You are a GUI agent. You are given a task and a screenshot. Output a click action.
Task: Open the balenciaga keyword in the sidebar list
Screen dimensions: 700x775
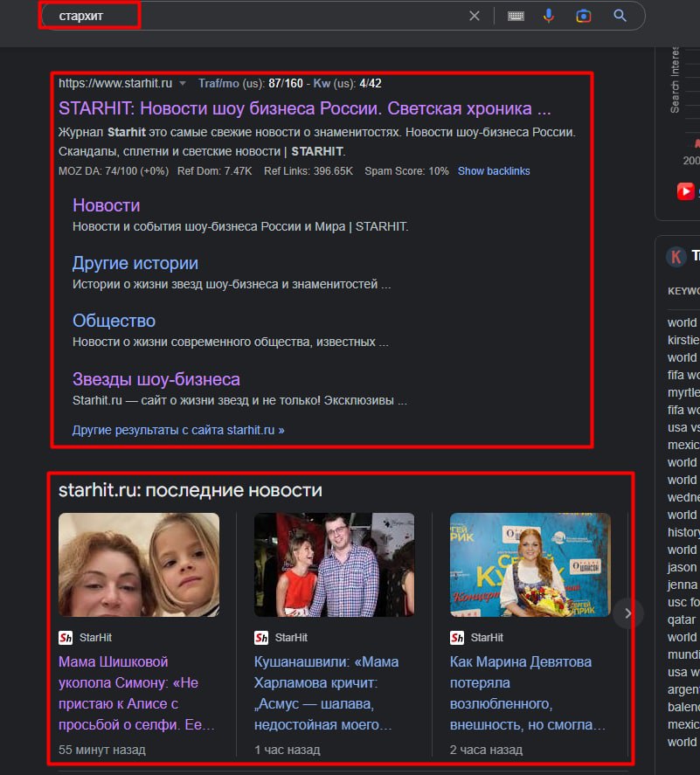(683, 707)
